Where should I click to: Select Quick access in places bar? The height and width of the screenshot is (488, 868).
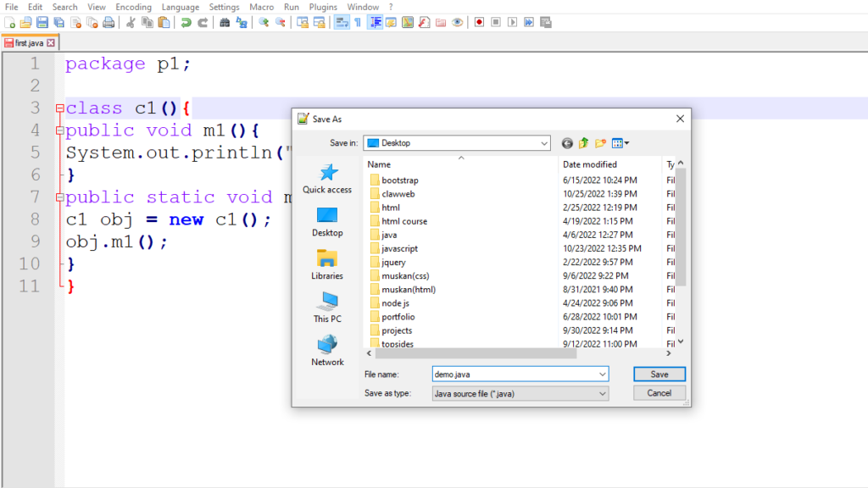coord(327,179)
